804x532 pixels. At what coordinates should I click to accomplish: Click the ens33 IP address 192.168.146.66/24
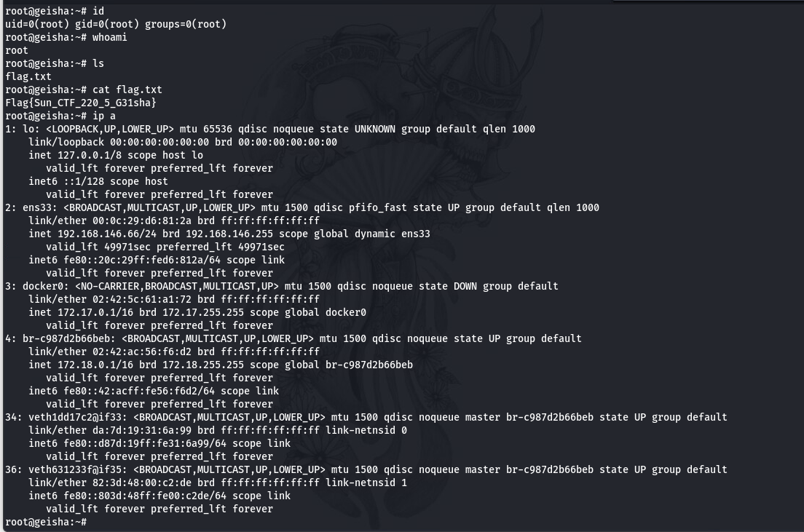pyautogui.click(x=104, y=234)
